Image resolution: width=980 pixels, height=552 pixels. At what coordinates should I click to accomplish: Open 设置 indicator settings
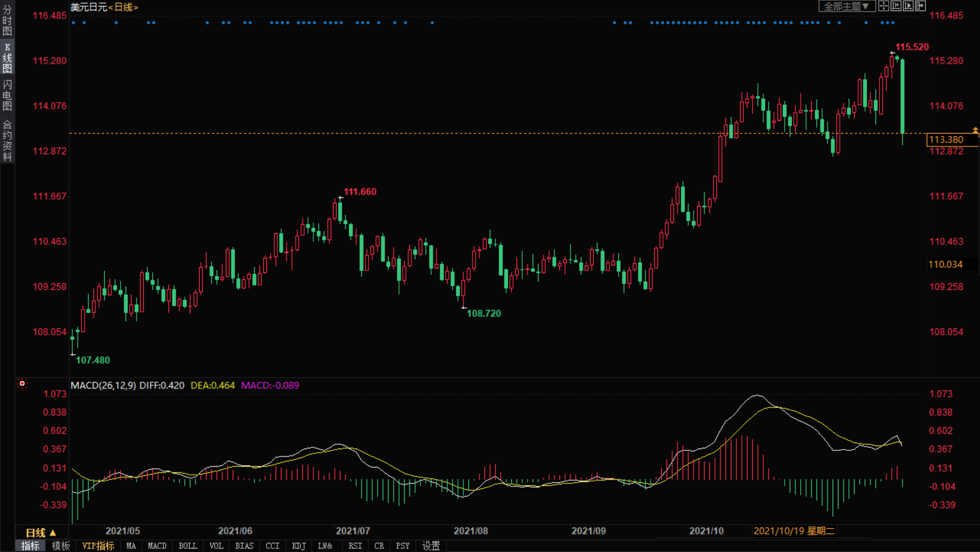tap(431, 546)
